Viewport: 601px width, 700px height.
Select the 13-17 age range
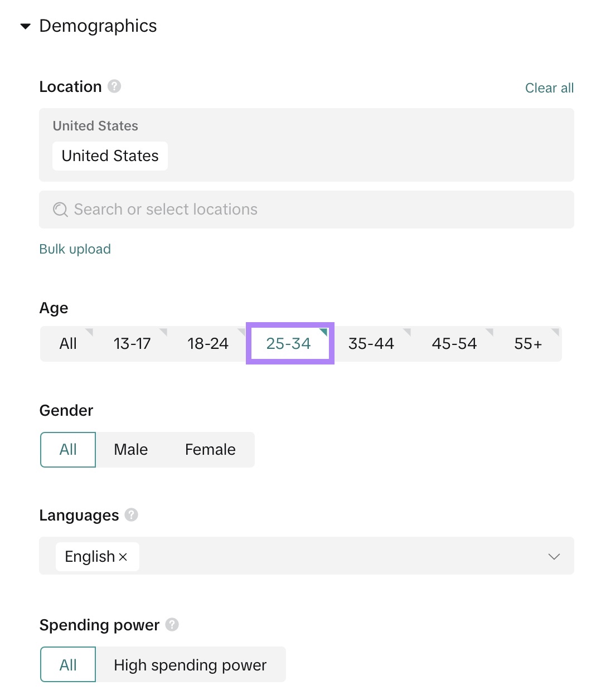coord(132,343)
